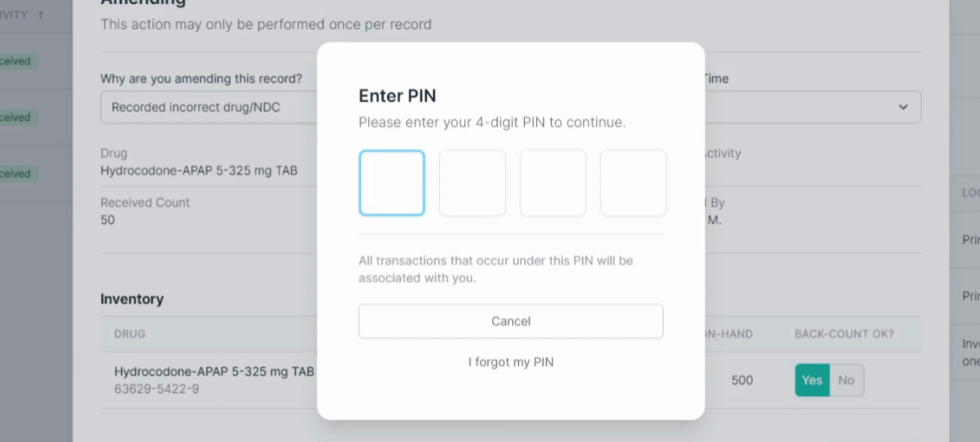Set Back-count OK to No
The width and height of the screenshot is (980, 442).
(846, 380)
